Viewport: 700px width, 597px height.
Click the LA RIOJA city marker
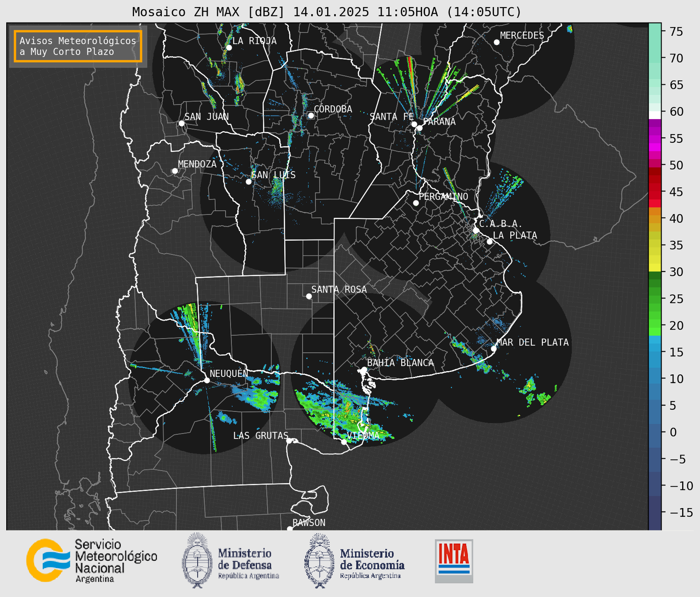pyautogui.click(x=229, y=48)
